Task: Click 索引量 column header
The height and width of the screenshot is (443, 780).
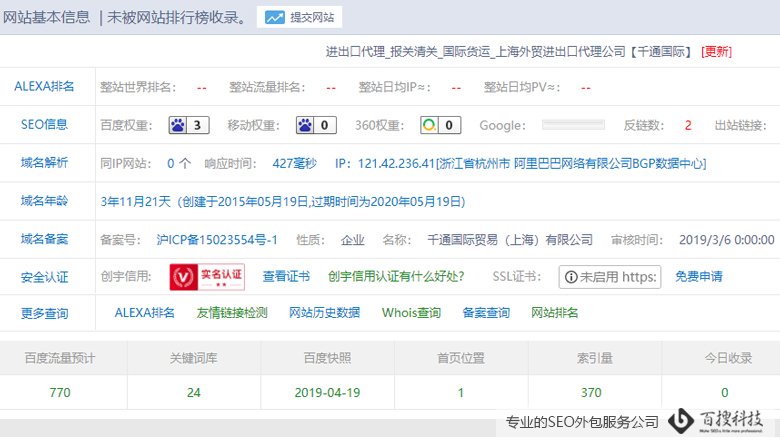Action: pyautogui.click(x=594, y=358)
